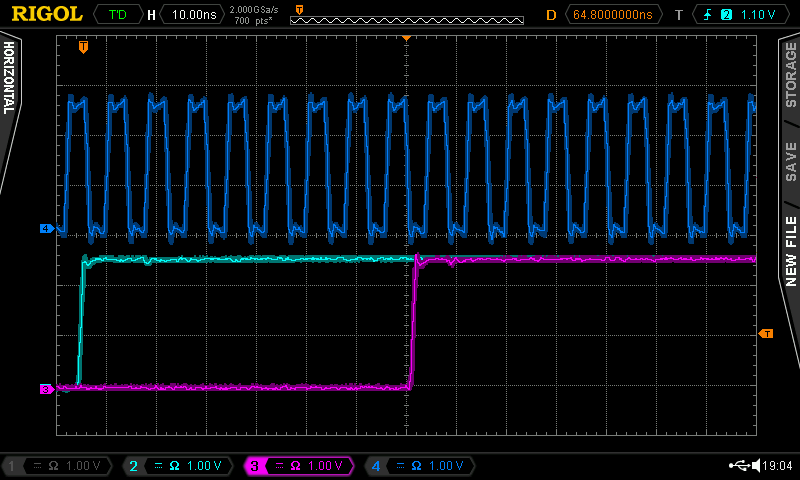
Task: Click the T'D trigger status indicator
Action: [118, 15]
